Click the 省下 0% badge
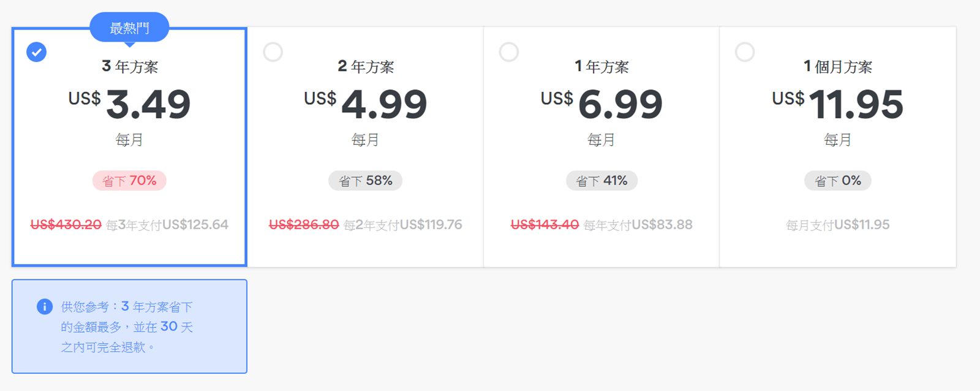Viewport: 980px width, 391px height. (x=837, y=181)
